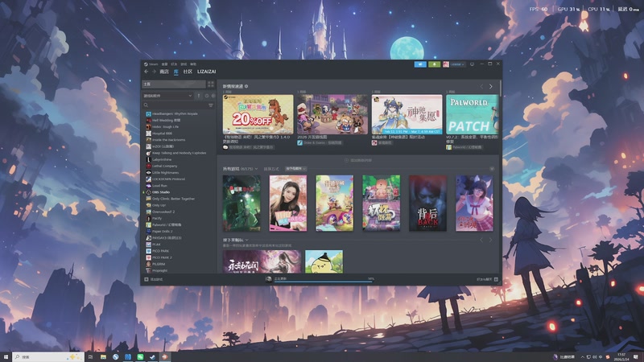Click the Steam logo in the title bar
644x362 pixels.
146,64
